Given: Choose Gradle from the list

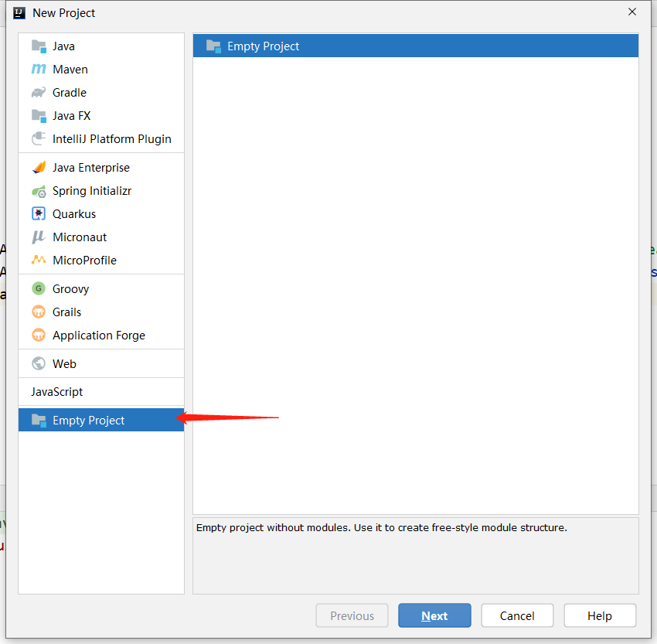Looking at the screenshot, I should pyautogui.click(x=101, y=92).
